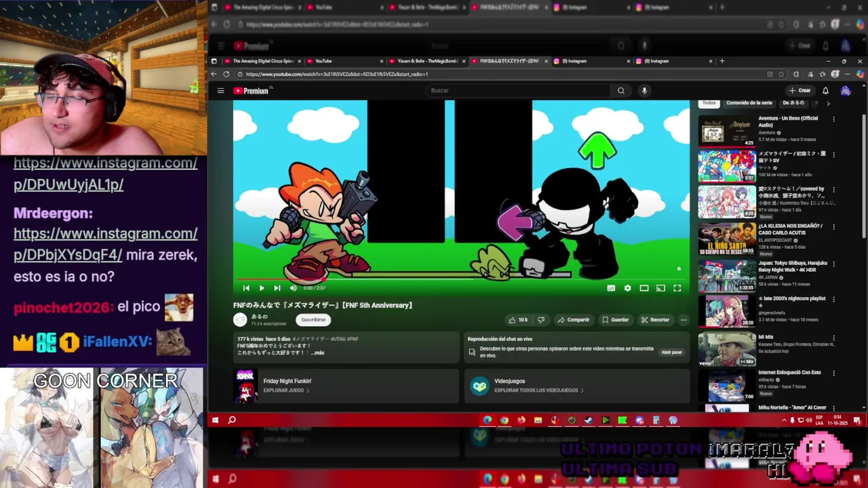
Task: Open the player settings gear
Action: click(627, 288)
